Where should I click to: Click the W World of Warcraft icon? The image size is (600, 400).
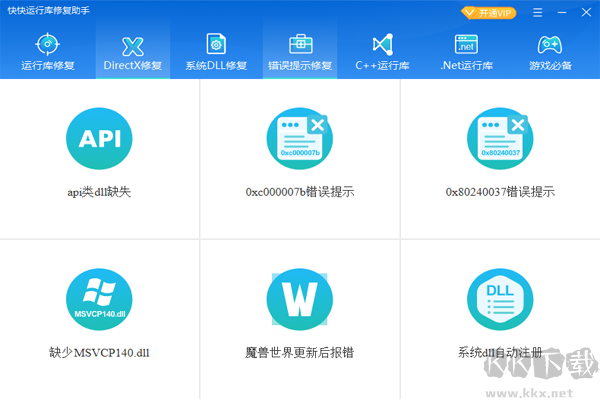tap(300, 299)
